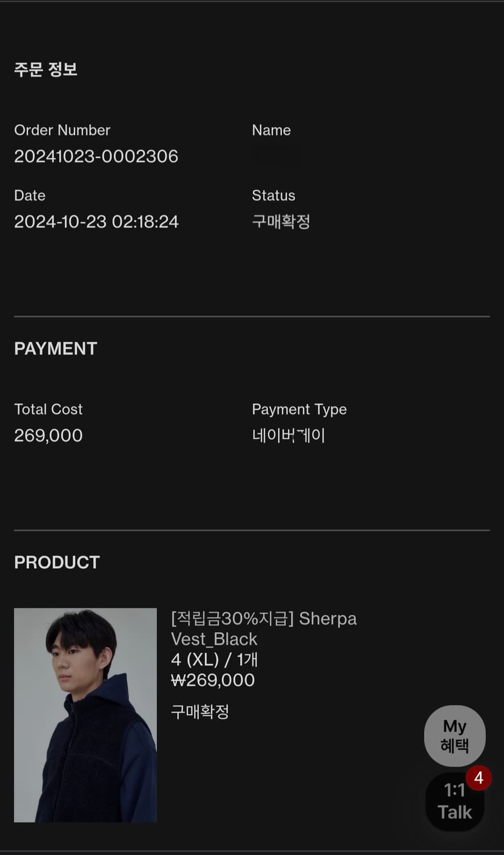504x855 pixels.
Task: Click the 구매확정 status under Status
Action: [x=281, y=222]
